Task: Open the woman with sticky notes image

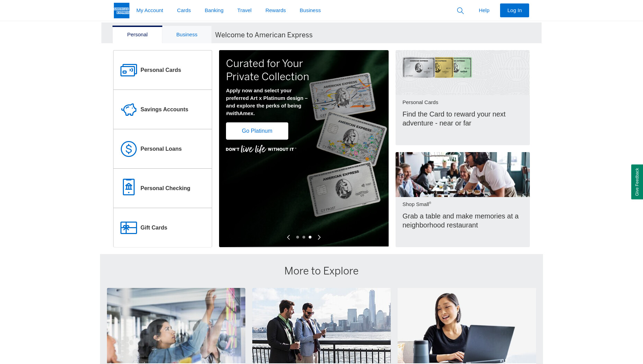Action: tap(176, 326)
